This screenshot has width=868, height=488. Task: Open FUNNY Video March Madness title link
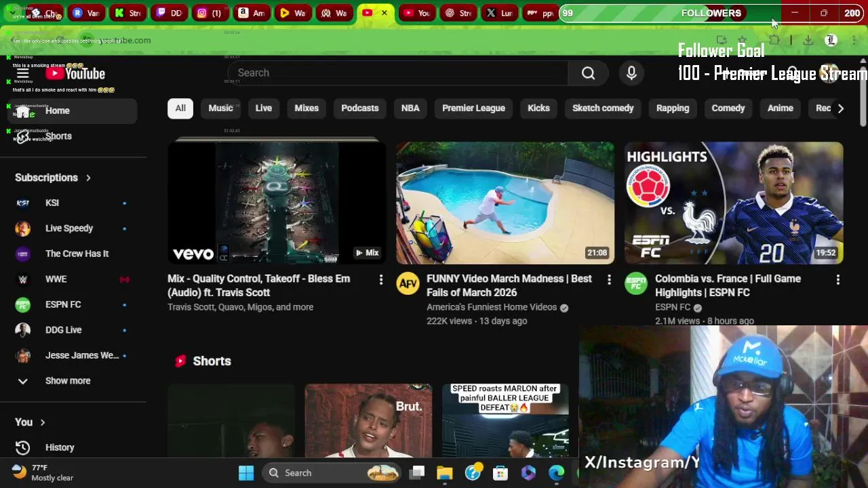coord(509,285)
